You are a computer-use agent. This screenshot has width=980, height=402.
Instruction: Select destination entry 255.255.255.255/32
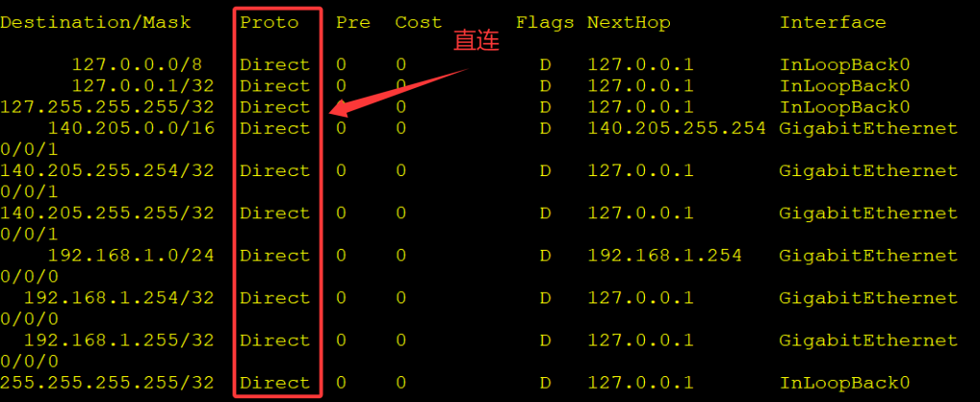tap(107, 383)
